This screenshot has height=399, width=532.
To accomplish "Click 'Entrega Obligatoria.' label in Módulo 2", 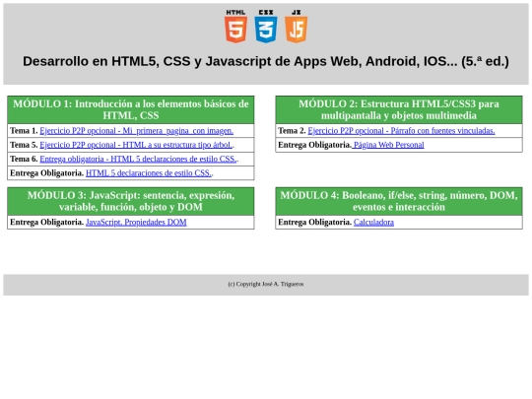I will point(315,145).
